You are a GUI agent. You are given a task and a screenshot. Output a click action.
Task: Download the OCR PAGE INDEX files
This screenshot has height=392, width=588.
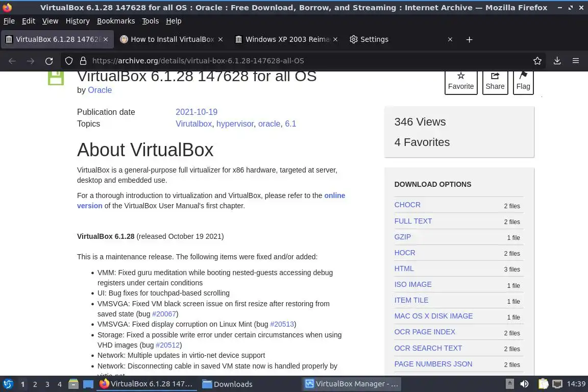click(425, 332)
